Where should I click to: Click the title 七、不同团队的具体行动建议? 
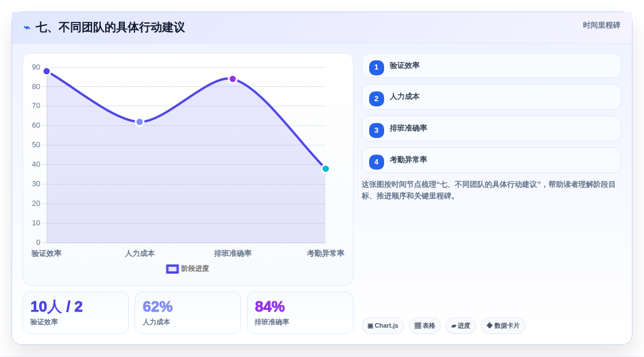110,28
